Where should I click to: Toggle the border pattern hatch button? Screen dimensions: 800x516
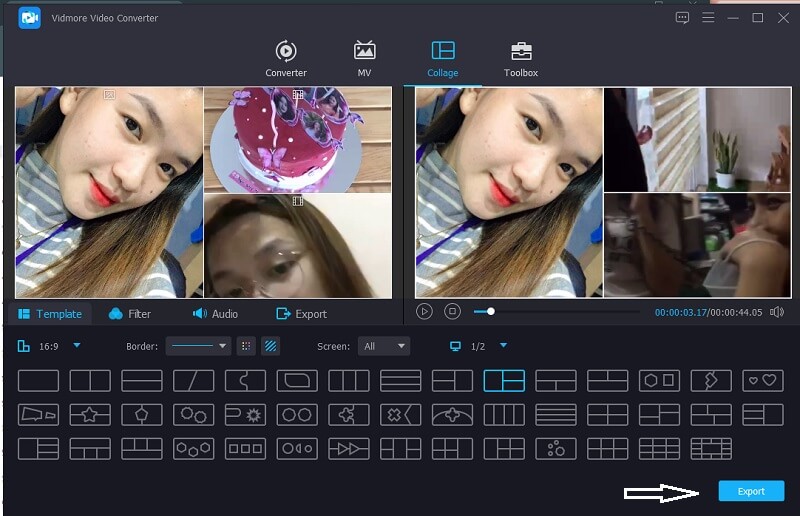pos(270,346)
